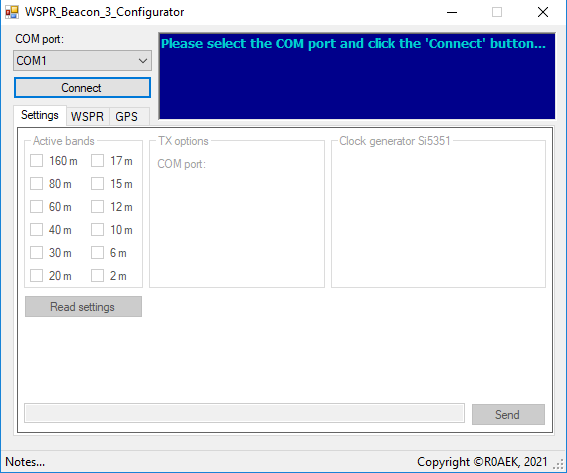This screenshot has width=567, height=473.
Task: Toggle the 17 m band checkbox
Action: point(97,161)
